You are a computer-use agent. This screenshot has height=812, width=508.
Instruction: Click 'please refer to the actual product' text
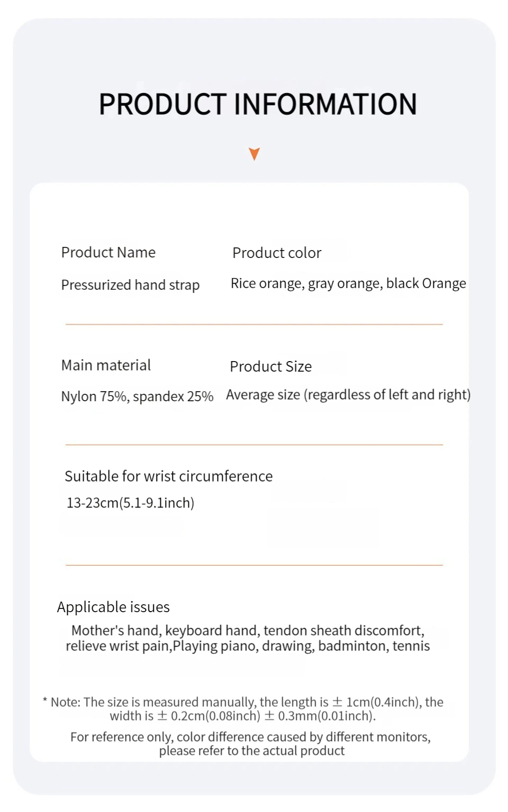(252, 751)
